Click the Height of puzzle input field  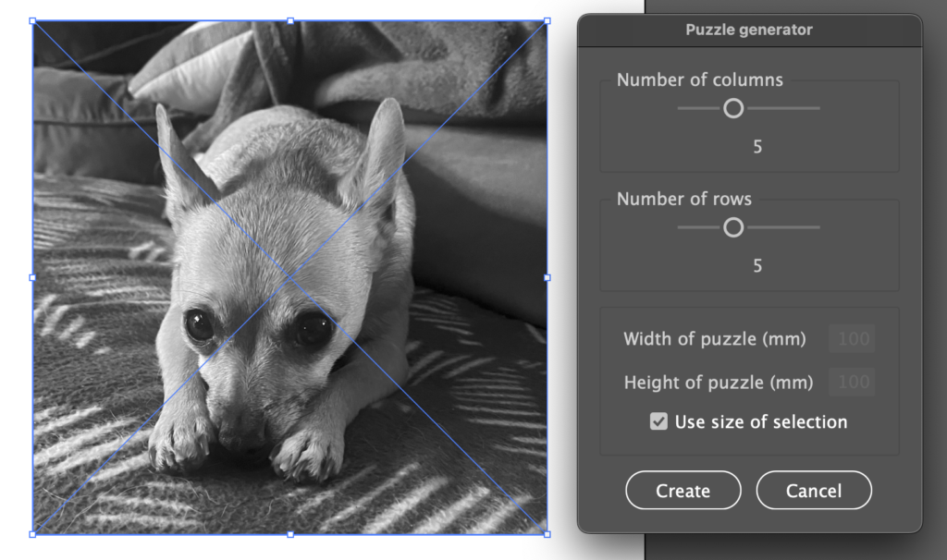[x=852, y=382]
